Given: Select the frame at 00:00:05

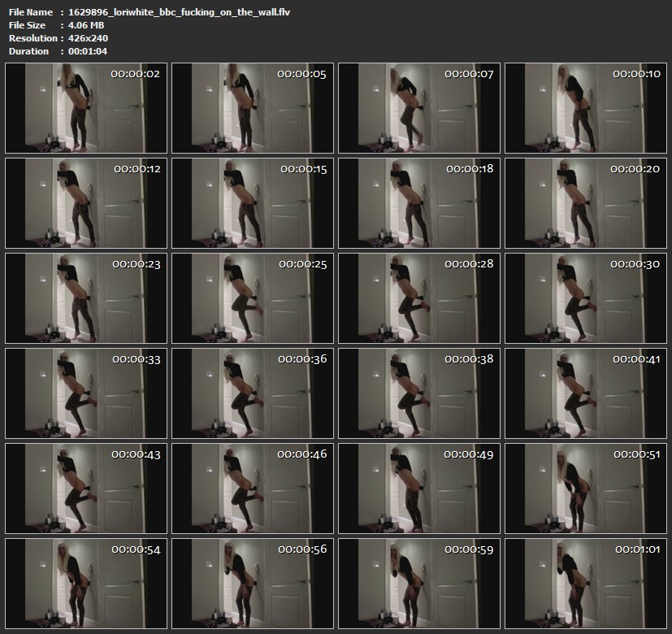Looking at the screenshot, I should 252,108.
